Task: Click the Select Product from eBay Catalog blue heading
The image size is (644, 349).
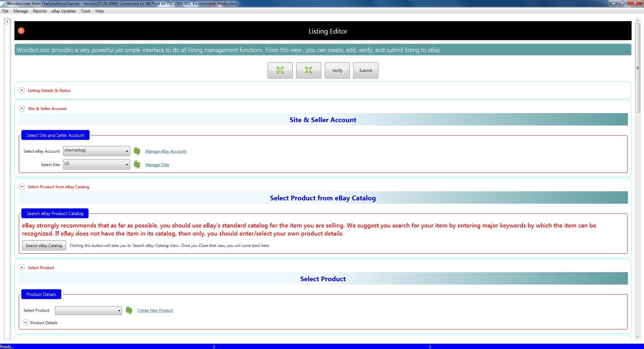Action: [323, 198]
